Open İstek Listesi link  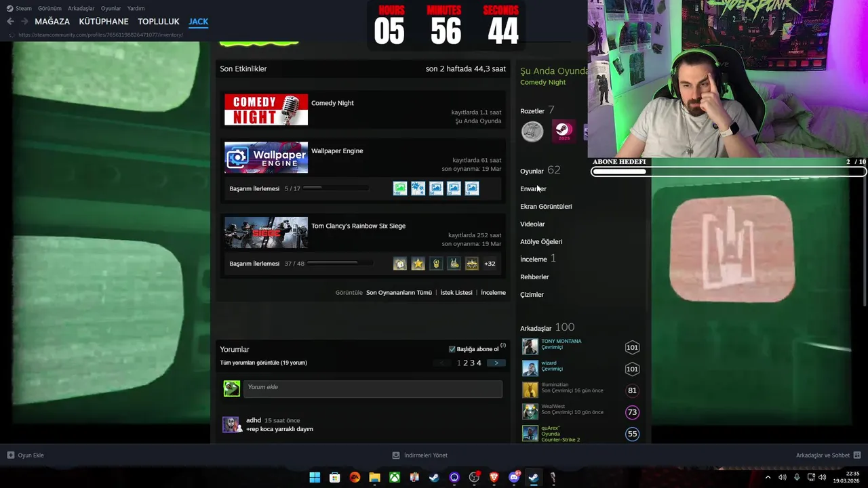pos(456,293)
